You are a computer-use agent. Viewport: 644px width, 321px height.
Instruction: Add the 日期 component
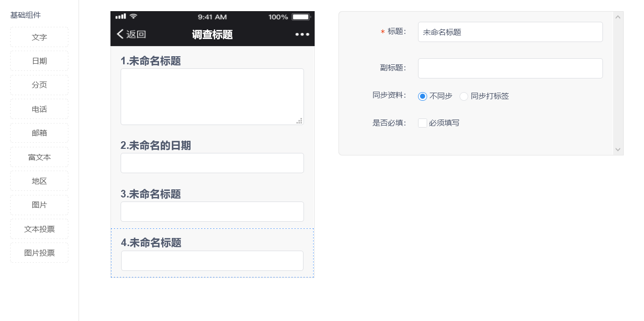pos(39,61)
